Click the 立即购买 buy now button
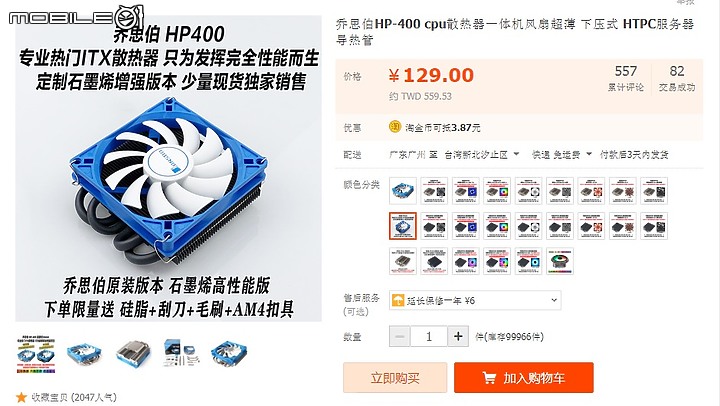This screenshot has width=720, height=406. (x=395, y=378)
